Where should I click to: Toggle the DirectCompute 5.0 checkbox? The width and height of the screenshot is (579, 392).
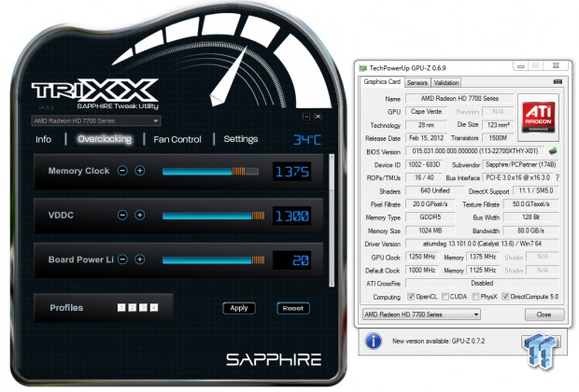pyautogui.click(x=505, y=297)
